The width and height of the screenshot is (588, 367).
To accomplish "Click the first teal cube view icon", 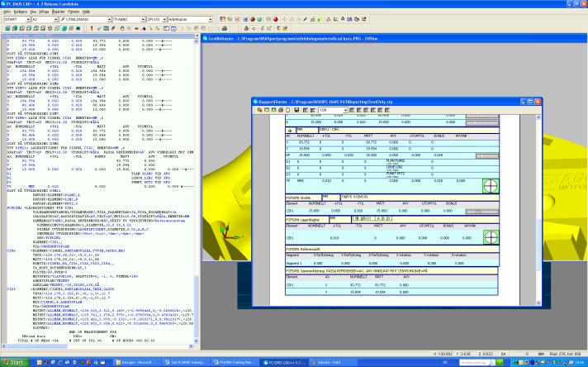I will tap(7, 29).
